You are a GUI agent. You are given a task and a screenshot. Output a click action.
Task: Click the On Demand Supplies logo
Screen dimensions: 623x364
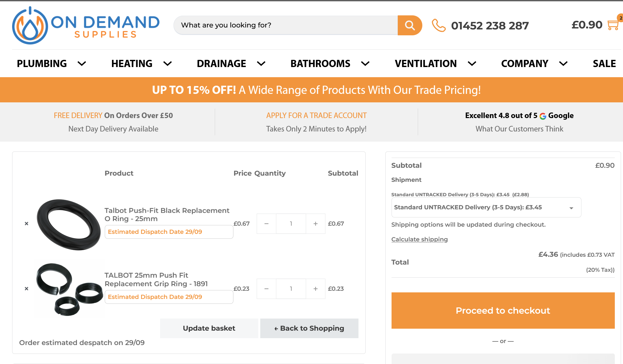coord(86,26)
